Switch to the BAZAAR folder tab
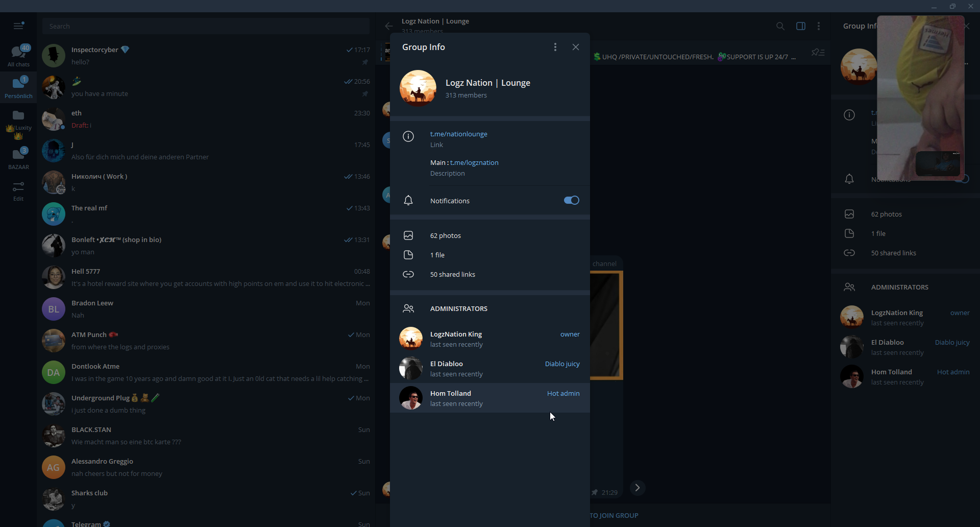This screenshot has width=980, height=527. (x=18, y=158)
